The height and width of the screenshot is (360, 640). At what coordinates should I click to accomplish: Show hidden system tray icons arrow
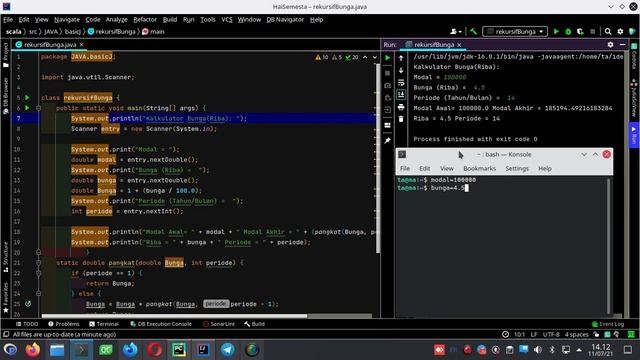coord(579,350)
